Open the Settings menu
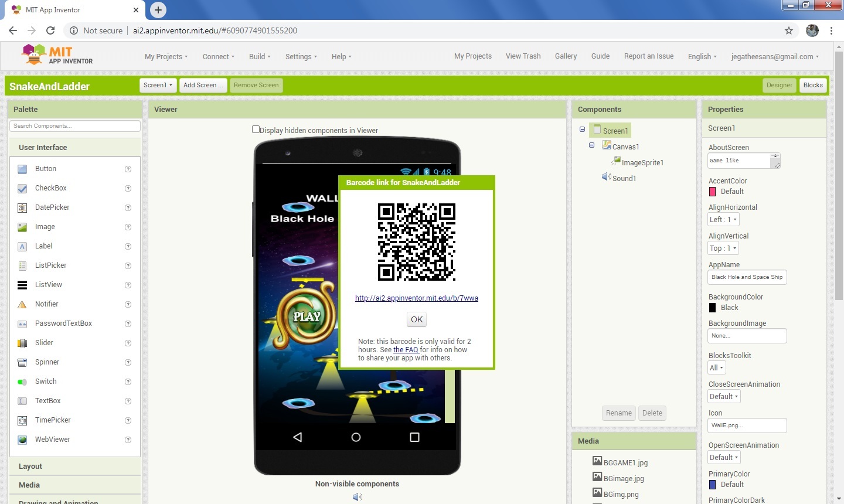Screen dimensions: 844x504 (x=301, y=57)
